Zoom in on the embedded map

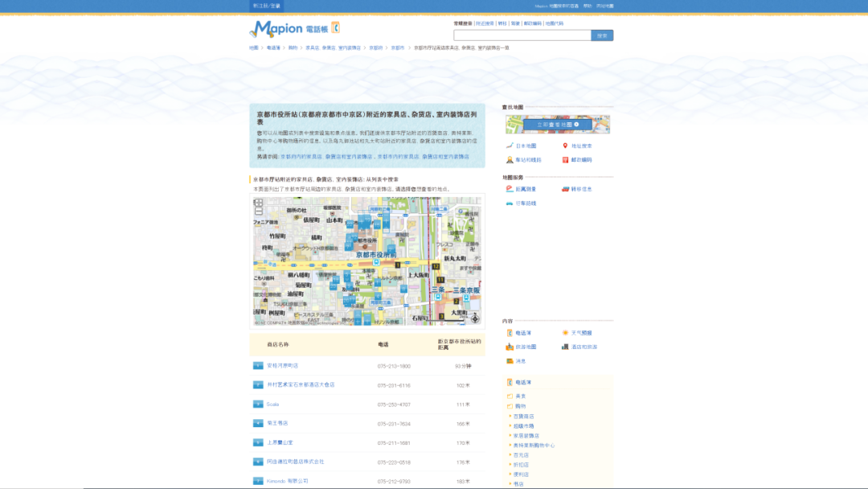point(259,203)
